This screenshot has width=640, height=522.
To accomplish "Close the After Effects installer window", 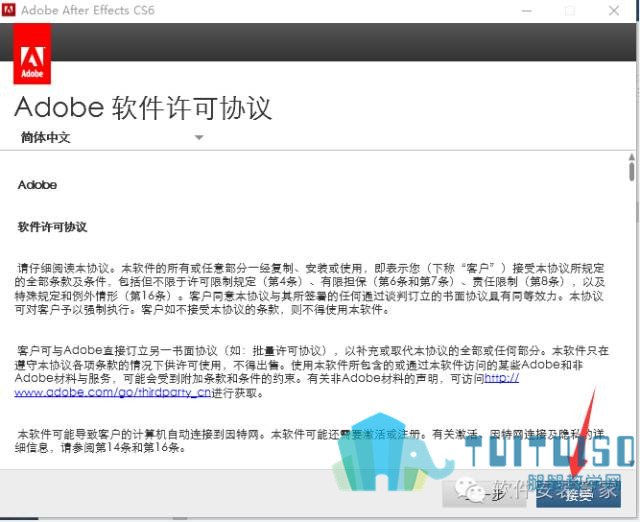I will [x=613, y=11].
